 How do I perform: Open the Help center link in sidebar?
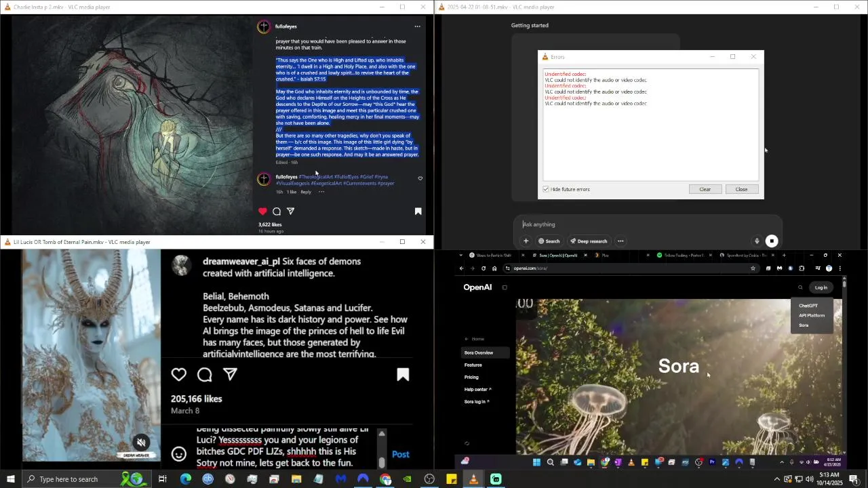(477, 389)
